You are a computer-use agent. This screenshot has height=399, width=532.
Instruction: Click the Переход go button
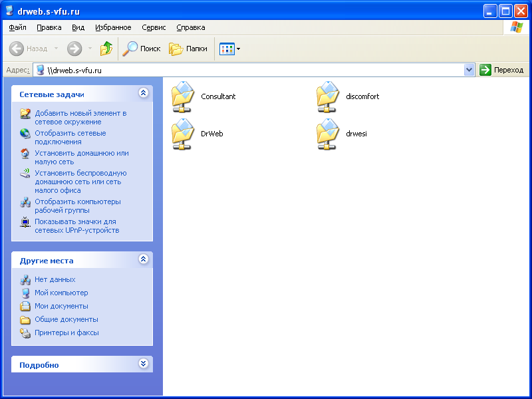[x=502, y=70]
